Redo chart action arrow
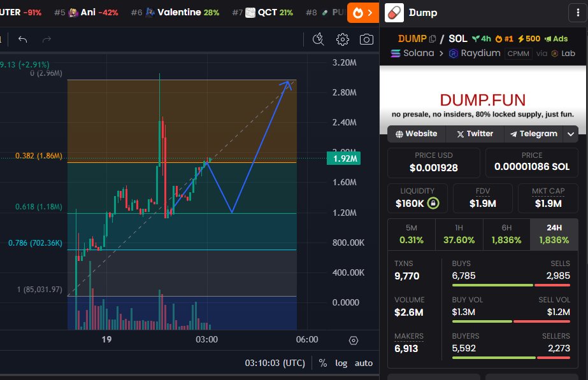The height and width of the screenshot is (380, 588). 47,39
